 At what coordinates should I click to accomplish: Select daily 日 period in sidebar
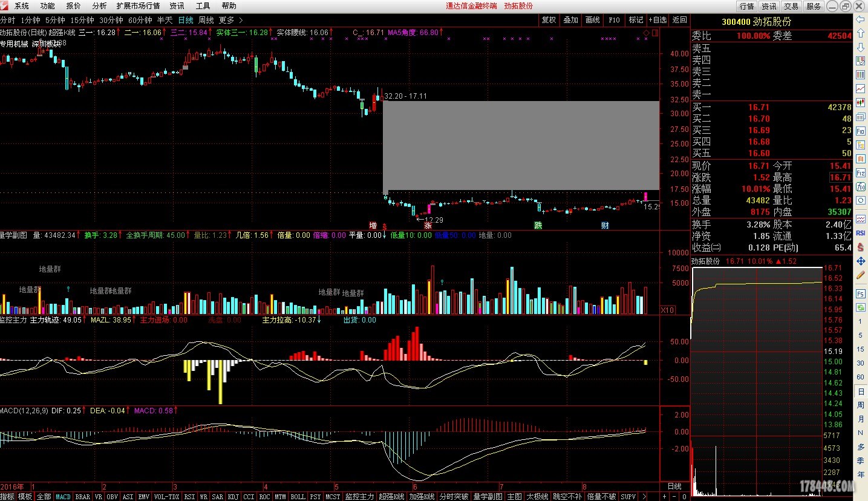pos(860,391)
